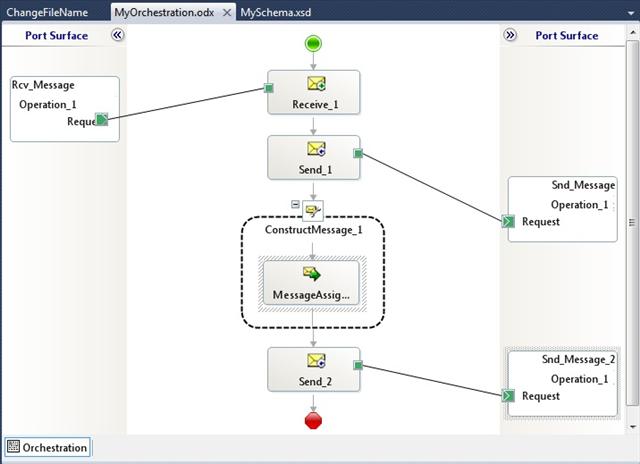The width and height of the screenshot is (640, 464).
Task: Collapse the ConstructMessage_1 shape
Action: point(296,204)
